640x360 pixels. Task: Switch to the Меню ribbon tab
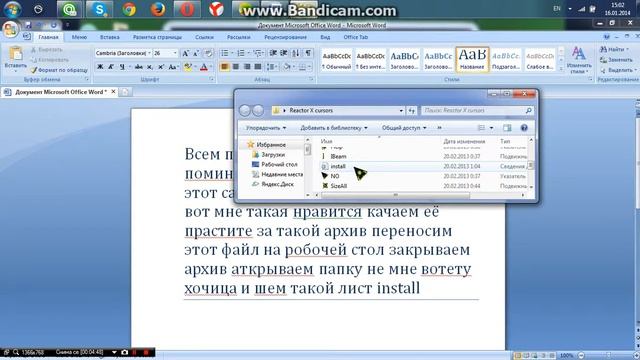point(79,37)
